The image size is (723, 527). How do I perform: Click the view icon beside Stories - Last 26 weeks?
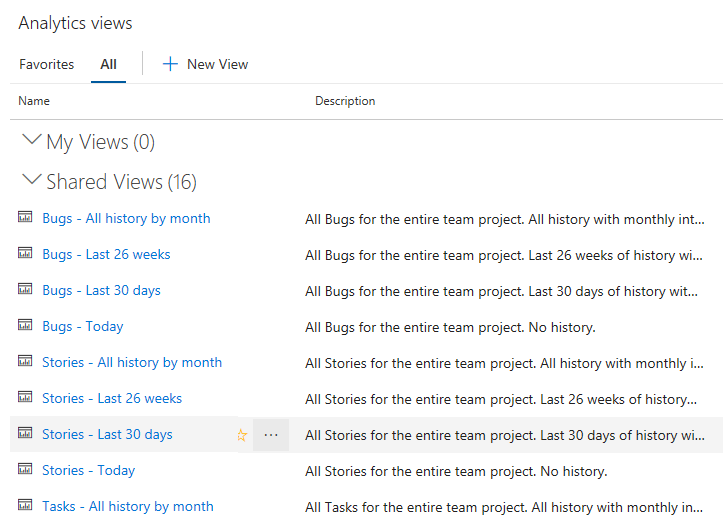[25, 397]
